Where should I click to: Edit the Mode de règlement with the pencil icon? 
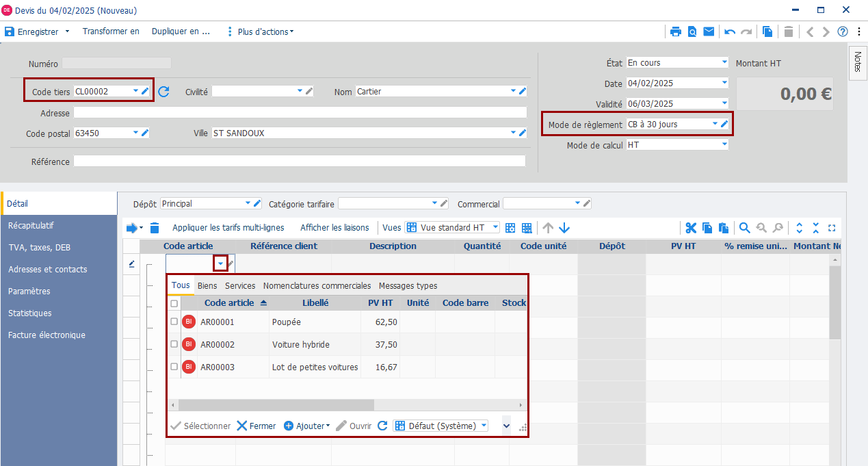(725, 124)
